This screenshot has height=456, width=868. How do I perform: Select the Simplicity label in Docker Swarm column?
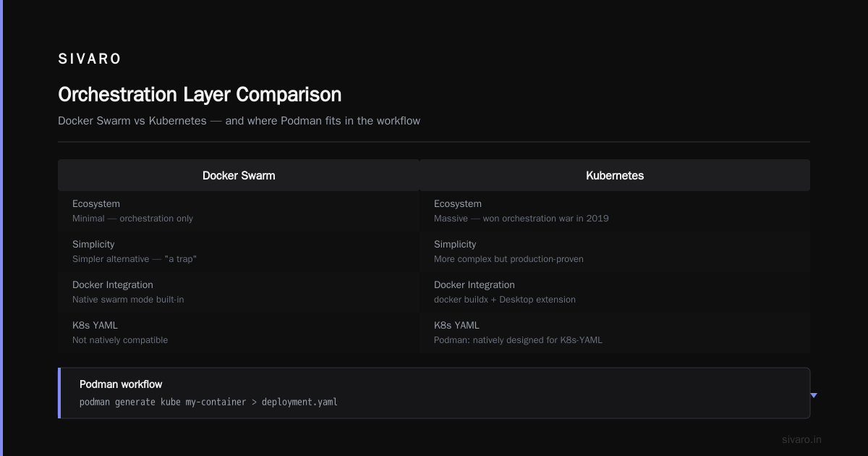point(93,245)
